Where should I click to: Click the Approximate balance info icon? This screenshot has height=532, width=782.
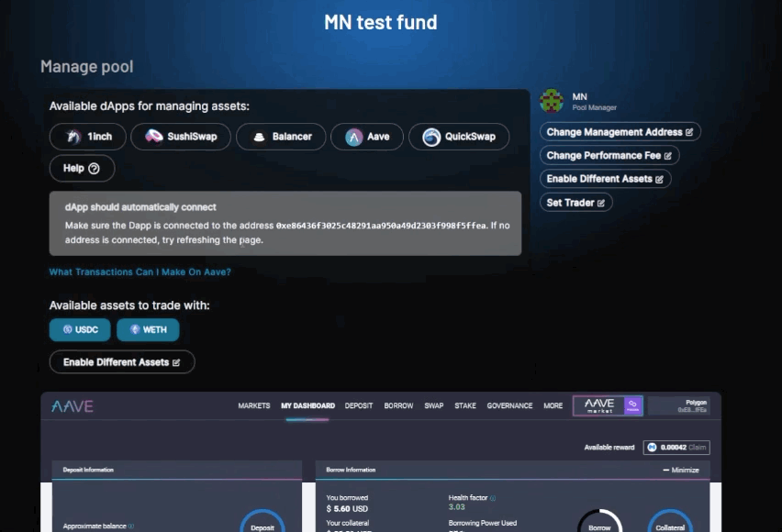(131, 526)
